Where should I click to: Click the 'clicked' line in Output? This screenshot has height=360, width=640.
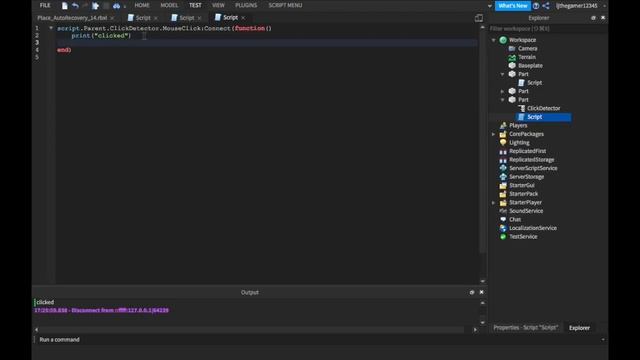point(45,302)
